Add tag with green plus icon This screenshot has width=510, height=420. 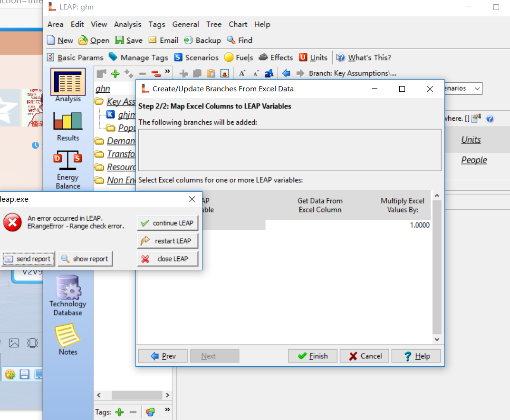[x=120, y=412]
